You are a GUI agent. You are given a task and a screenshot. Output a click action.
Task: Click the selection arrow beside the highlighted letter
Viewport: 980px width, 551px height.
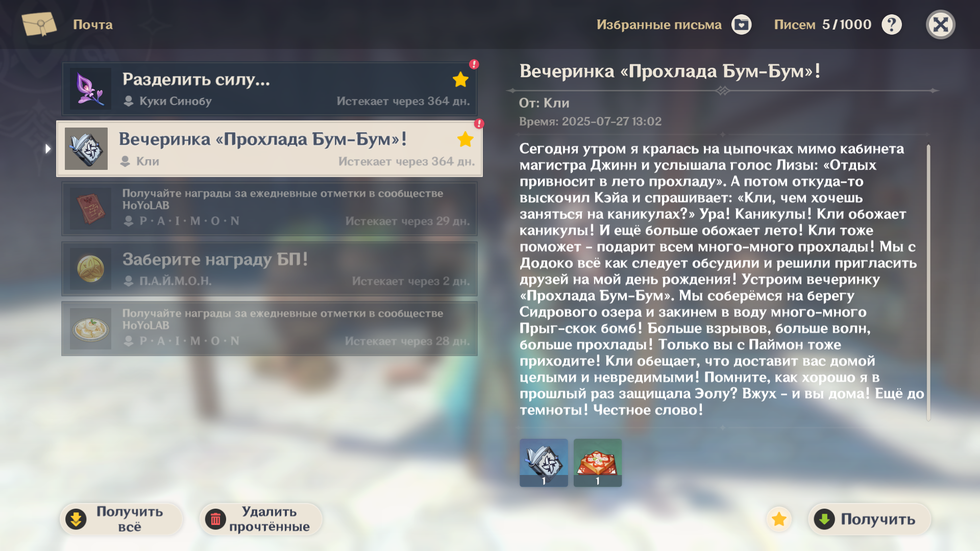tap(48, 148)
